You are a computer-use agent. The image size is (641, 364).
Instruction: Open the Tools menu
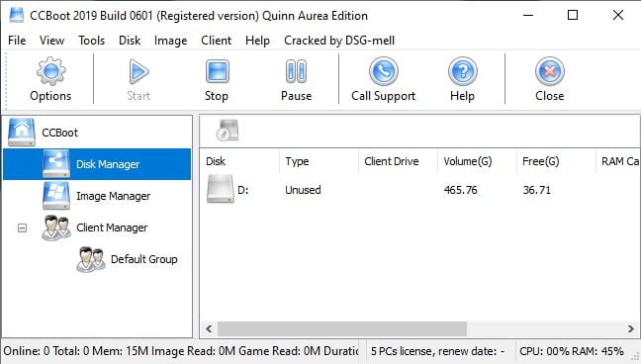[x=92, y=41]
